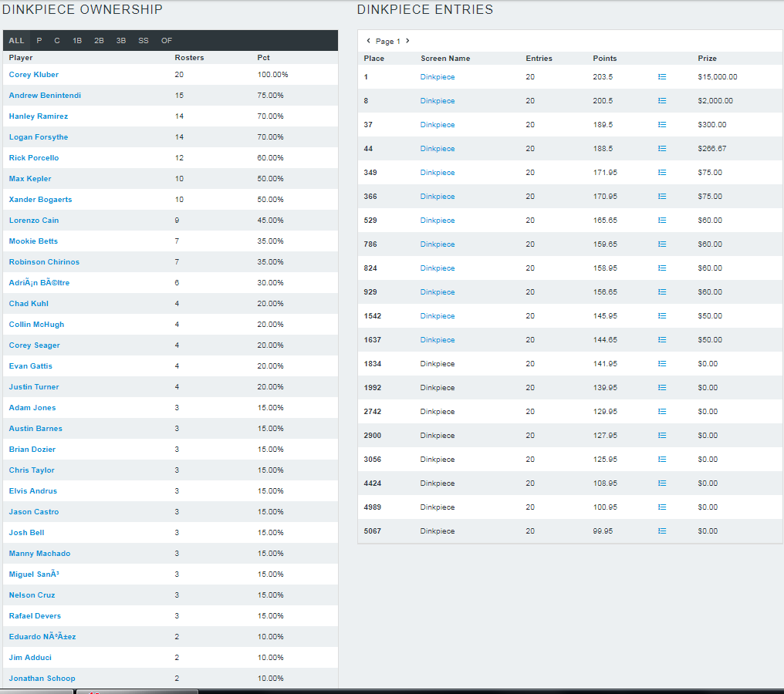Viewport: 784px width, 694px height.
Task: Open Justin Turner player link
Action: 34,387
